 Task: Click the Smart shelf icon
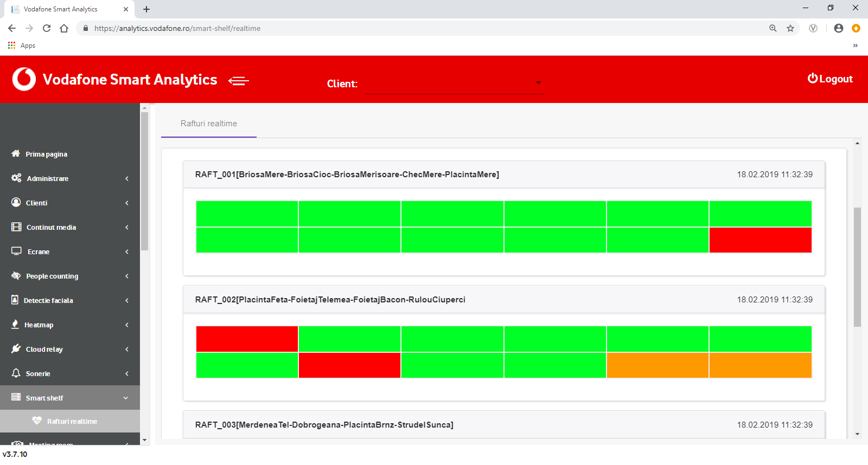click(16, 397)
